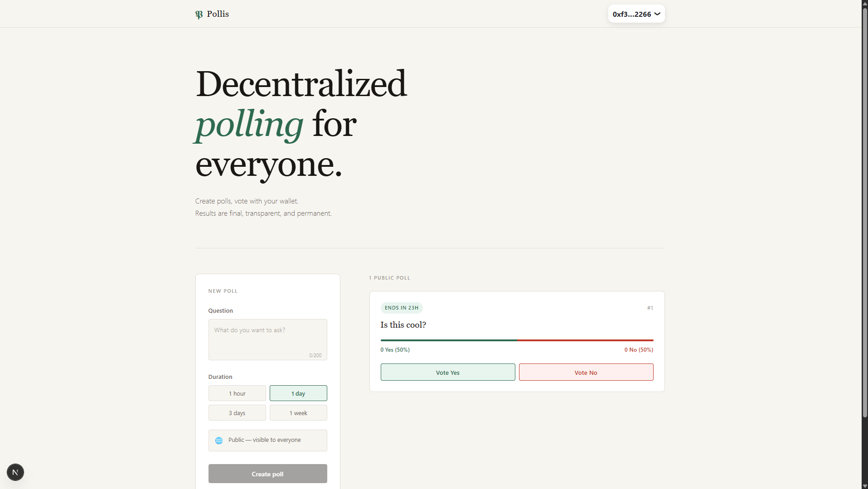
Task: Toggle Public — visible to everyone setting
Action: click(267, 441)
